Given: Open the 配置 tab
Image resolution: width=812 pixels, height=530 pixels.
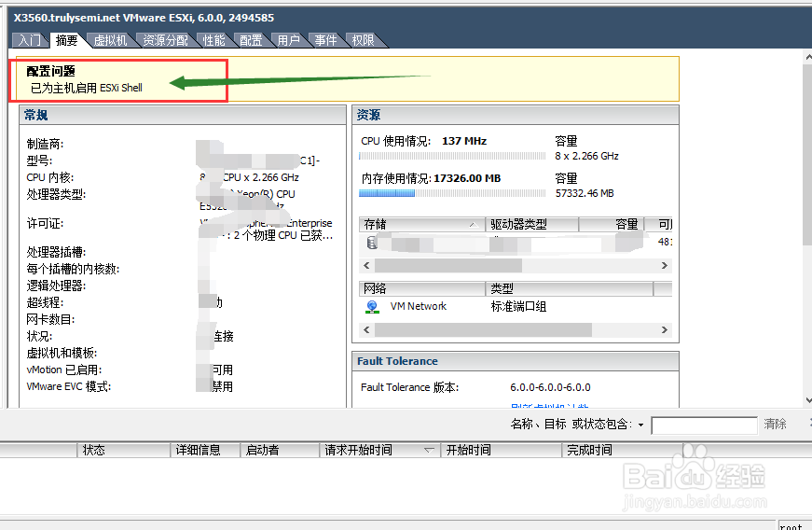Looking at the screenshot, I should 251,40.
